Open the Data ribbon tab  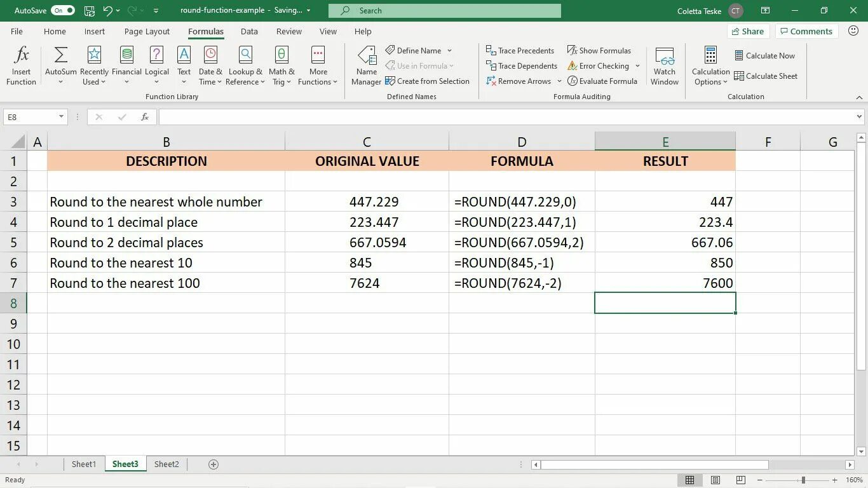coord(249,31)
